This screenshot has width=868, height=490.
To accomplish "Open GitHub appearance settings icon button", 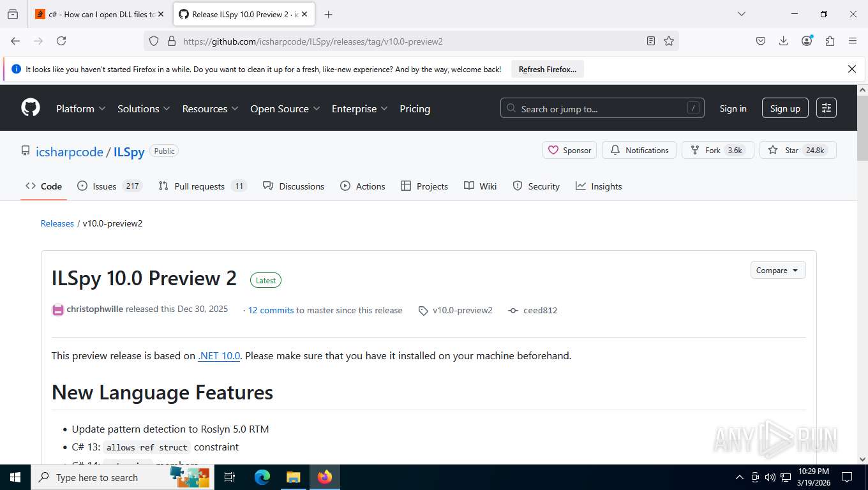I will pos(826,108).
